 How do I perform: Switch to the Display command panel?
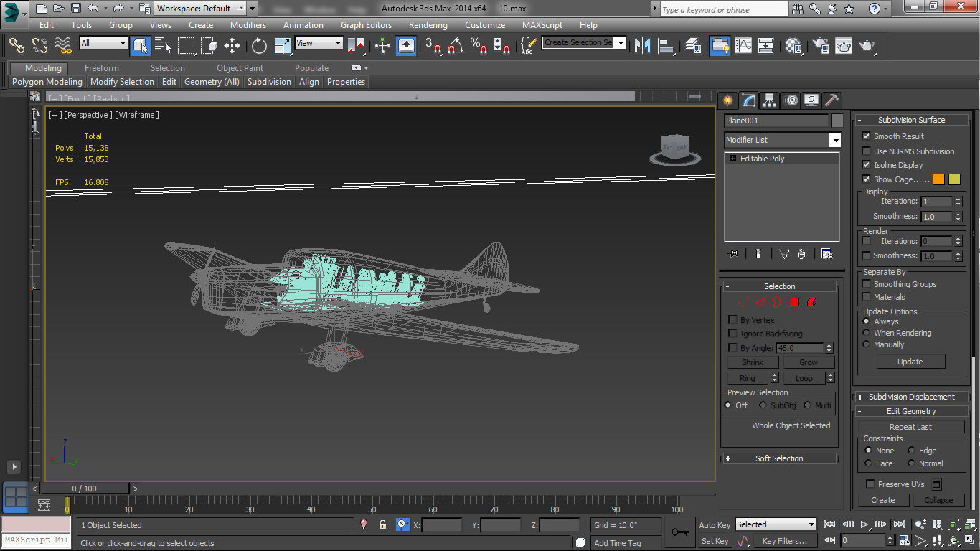811,100
